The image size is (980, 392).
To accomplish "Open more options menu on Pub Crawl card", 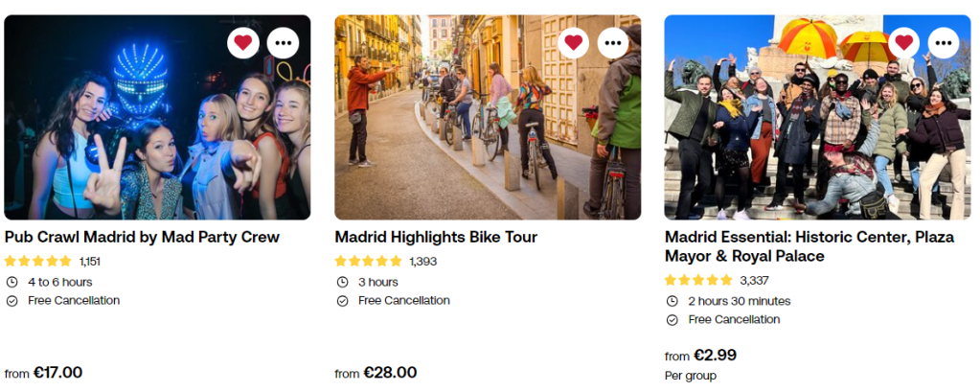I will pos(283,42).
